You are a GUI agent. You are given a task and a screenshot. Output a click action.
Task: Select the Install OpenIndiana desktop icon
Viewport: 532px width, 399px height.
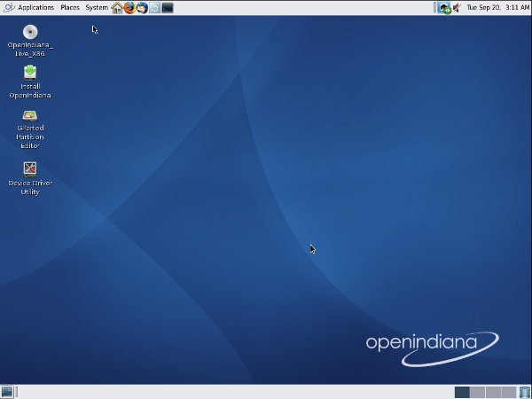(30, 73)
